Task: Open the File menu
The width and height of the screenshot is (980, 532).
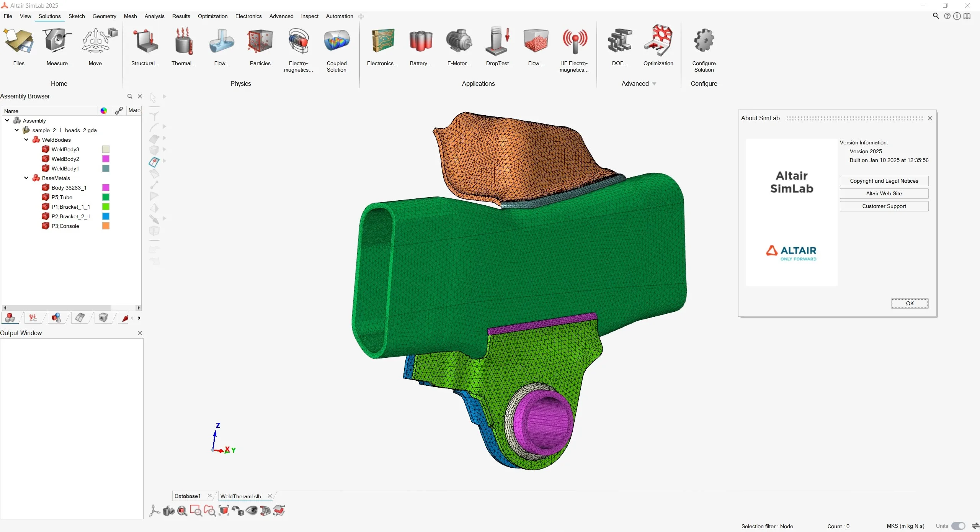Action: point(8,16)
